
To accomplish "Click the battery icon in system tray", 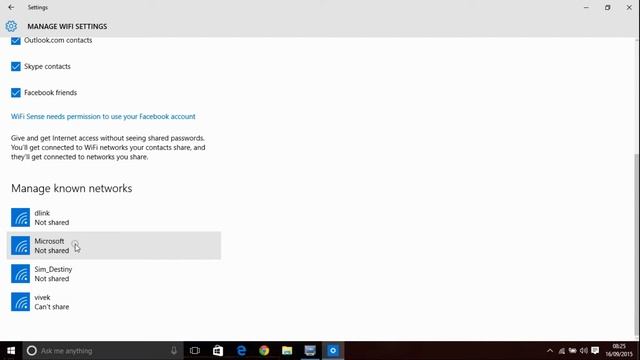I will coord(573,351).
